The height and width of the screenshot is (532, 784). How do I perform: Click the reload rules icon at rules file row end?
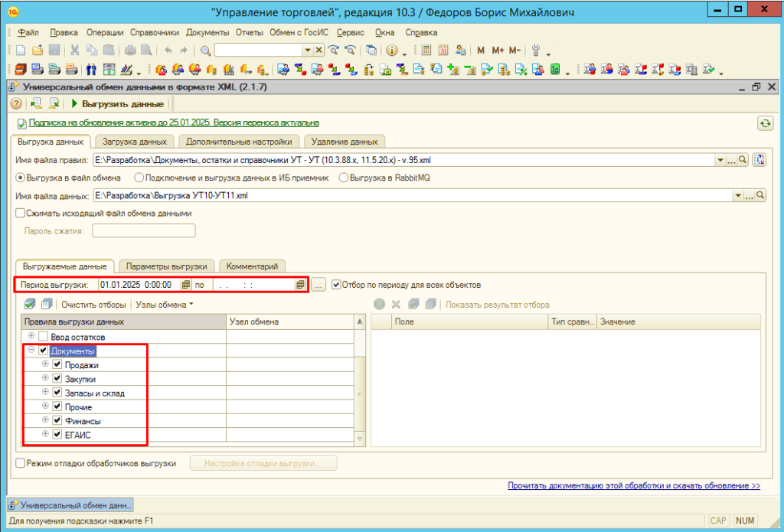point(759,160)
